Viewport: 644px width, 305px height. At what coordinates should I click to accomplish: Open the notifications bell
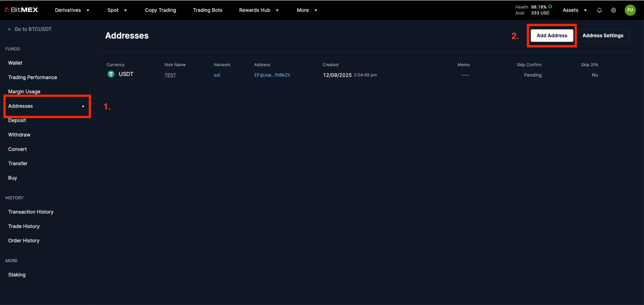tap(599, 10)
